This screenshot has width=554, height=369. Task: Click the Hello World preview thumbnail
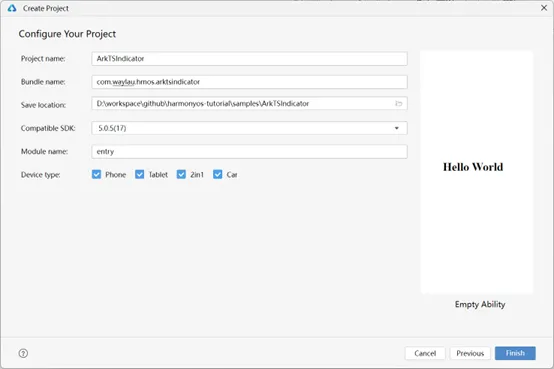[477, 172]
